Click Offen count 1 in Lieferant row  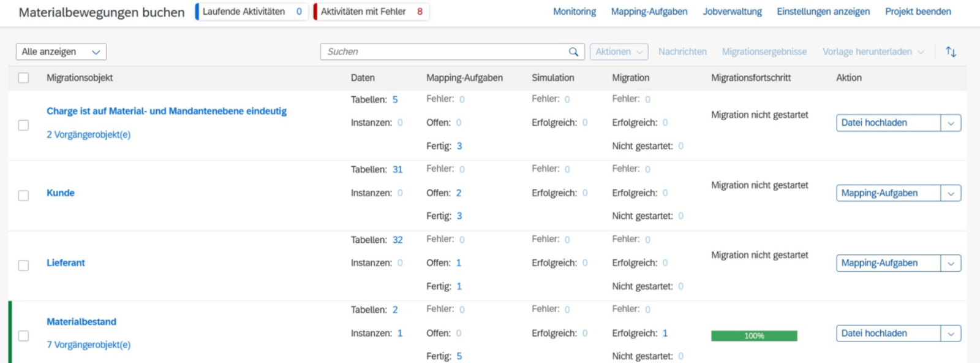click(459, 263)
